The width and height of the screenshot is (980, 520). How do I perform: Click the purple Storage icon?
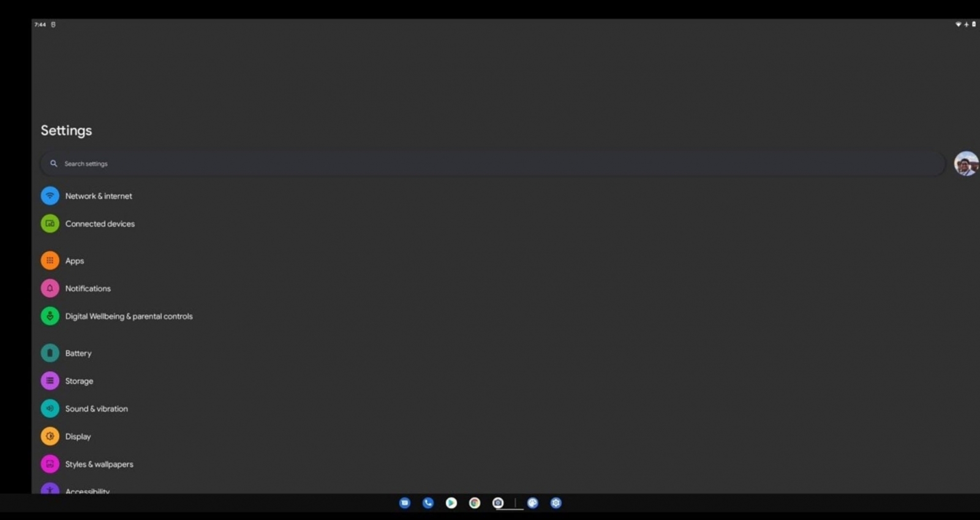(x=50, y=381)
